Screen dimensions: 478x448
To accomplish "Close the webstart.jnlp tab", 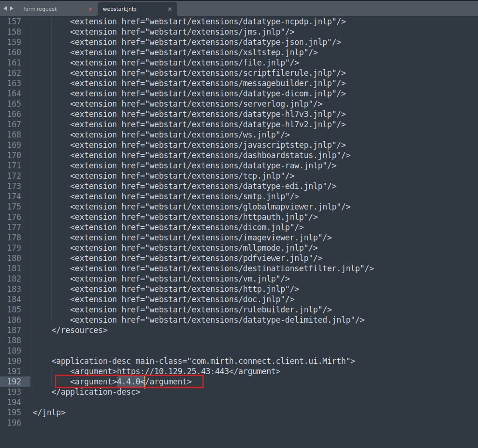I will pyautogui.click(x=170, y=9).
